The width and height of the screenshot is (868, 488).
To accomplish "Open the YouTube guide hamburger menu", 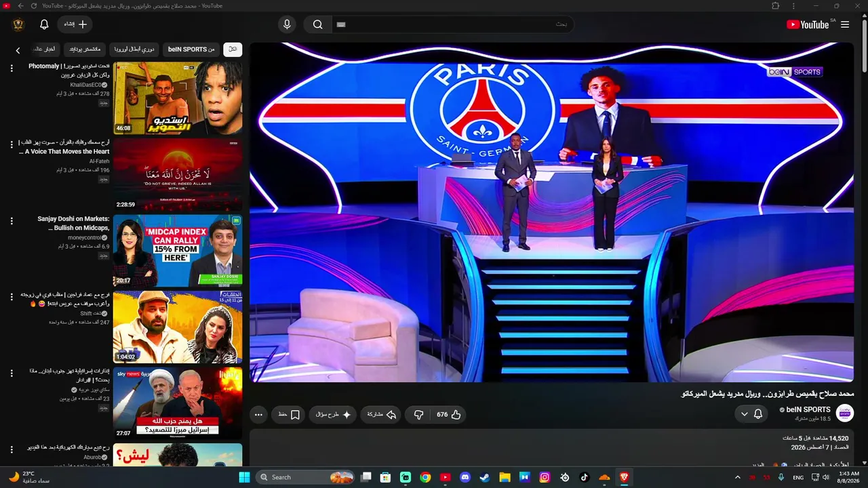I will (x=845, y=24).
